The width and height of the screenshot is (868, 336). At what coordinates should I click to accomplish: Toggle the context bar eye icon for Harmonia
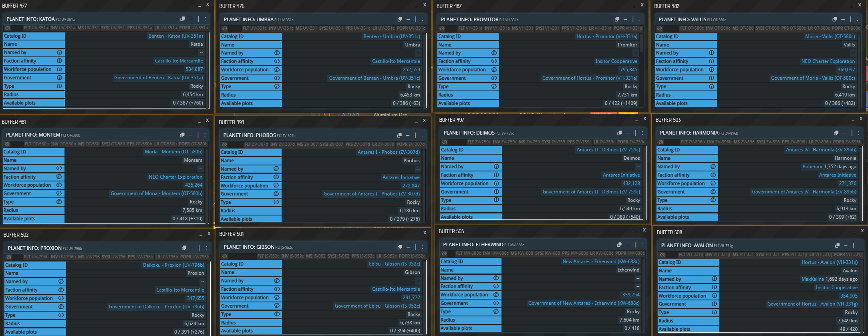click(x=661, y=142)
